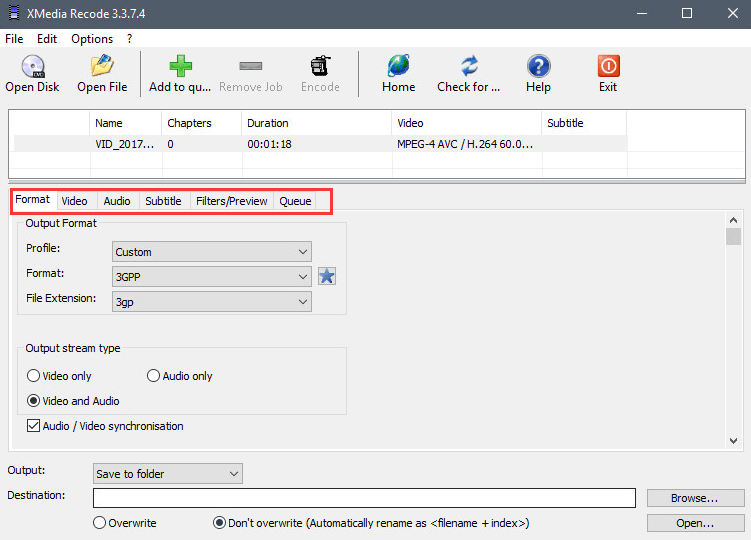Select the Audio only radio button
Image resolution: width=751 pixels, height=540 pixels.
153,376
